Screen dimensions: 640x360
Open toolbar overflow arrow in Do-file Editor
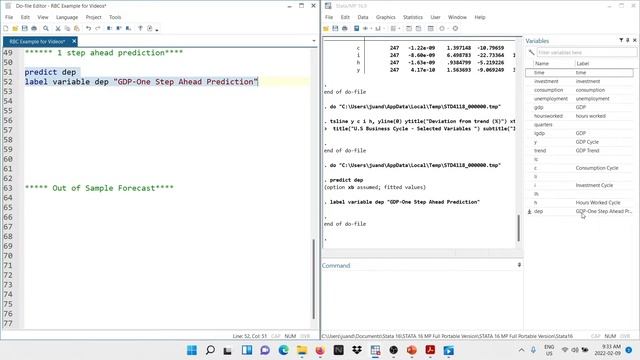point(157,29)
